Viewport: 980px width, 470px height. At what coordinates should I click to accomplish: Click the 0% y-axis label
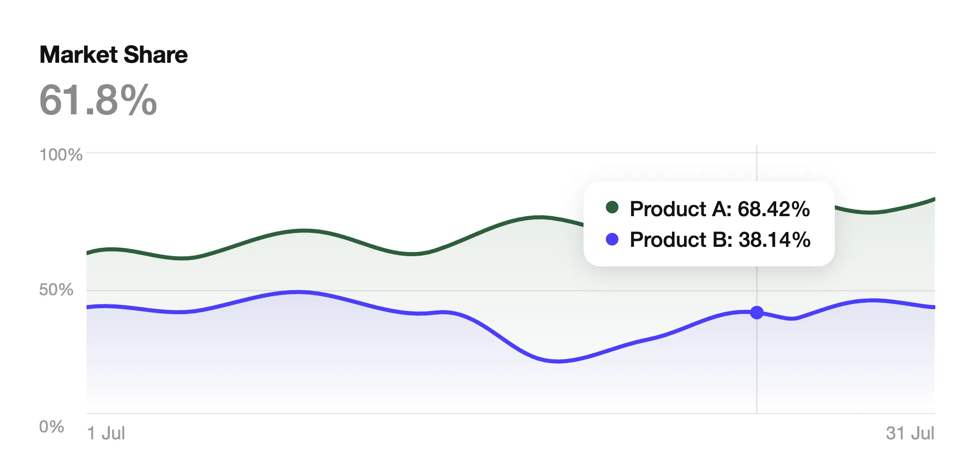pos(52,426)
